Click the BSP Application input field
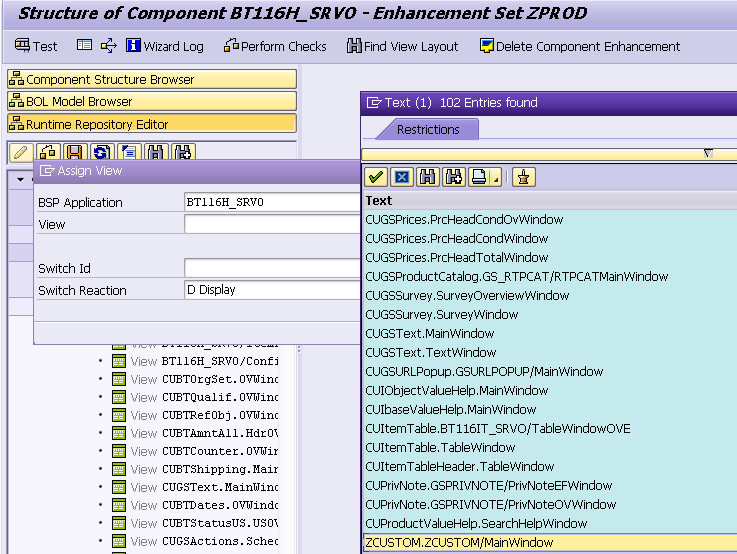This screenshot has width=737, height=554. click(x=273, y=202)
